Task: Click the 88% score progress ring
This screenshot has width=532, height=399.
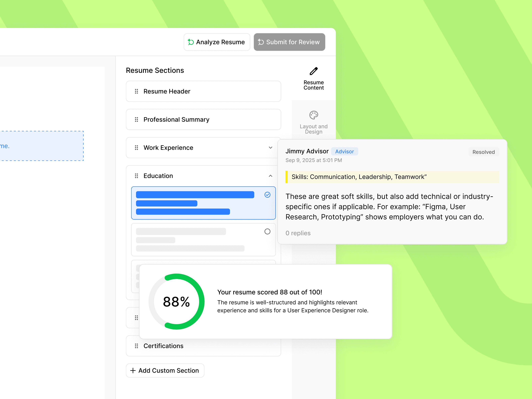Action: [x=177, y=302]
